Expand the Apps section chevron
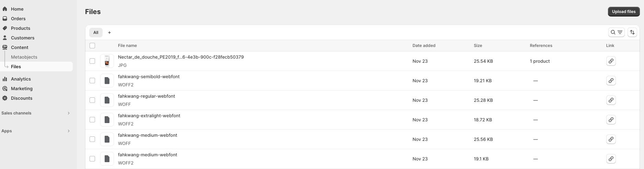 click(69, 131)
